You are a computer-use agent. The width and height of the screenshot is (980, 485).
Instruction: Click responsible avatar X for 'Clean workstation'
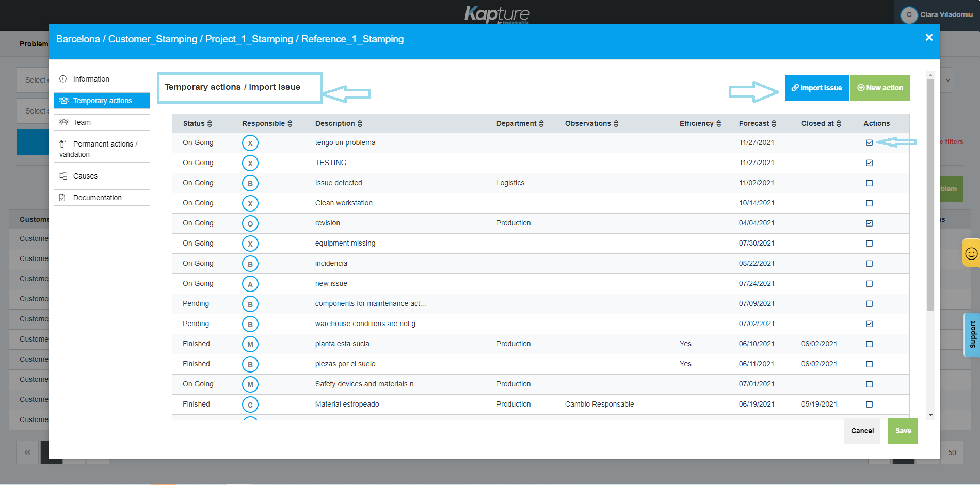click(250, 203)
